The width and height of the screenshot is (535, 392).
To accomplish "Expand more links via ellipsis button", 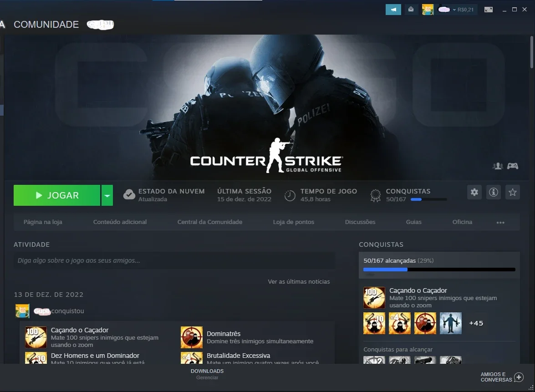I will coord(500,223).
